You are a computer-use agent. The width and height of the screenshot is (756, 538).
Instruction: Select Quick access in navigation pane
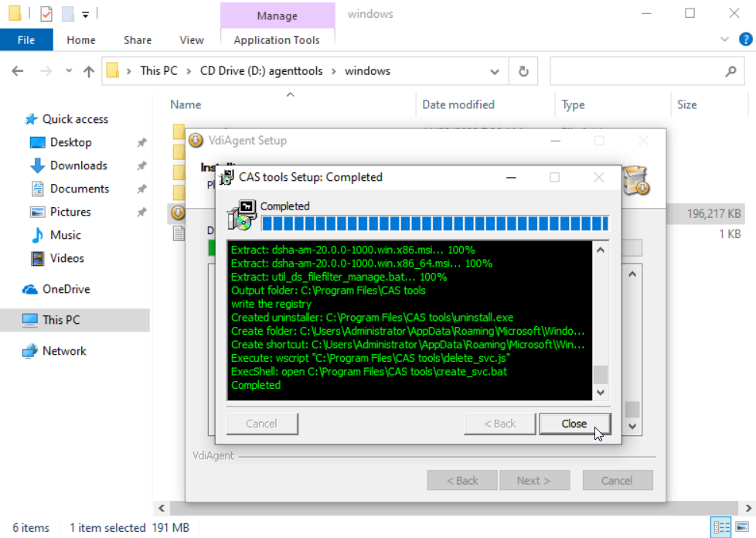pyautogui.click(x=75, y=119)
